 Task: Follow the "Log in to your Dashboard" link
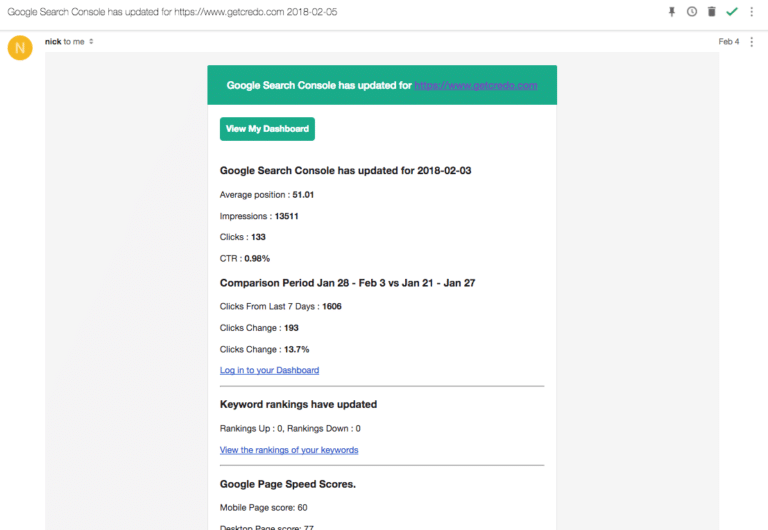coord(269,370)
